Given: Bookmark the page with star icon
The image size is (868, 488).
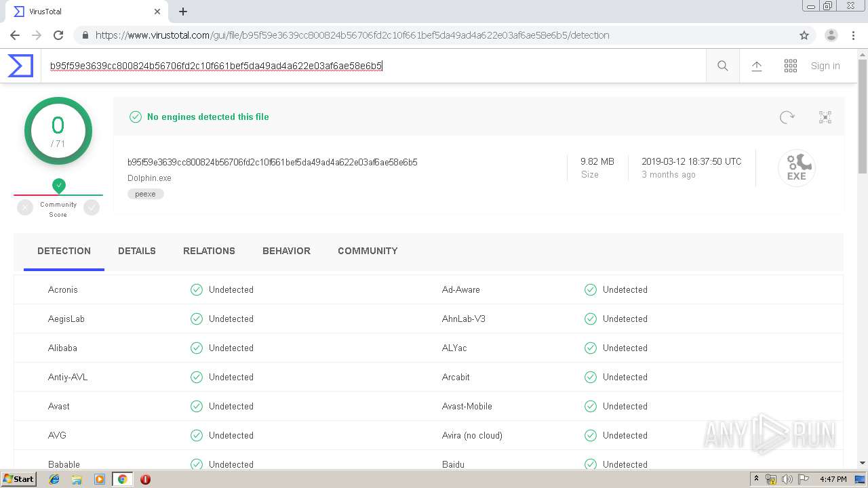Looking at the screenshot, I should (x=804, y=35).
